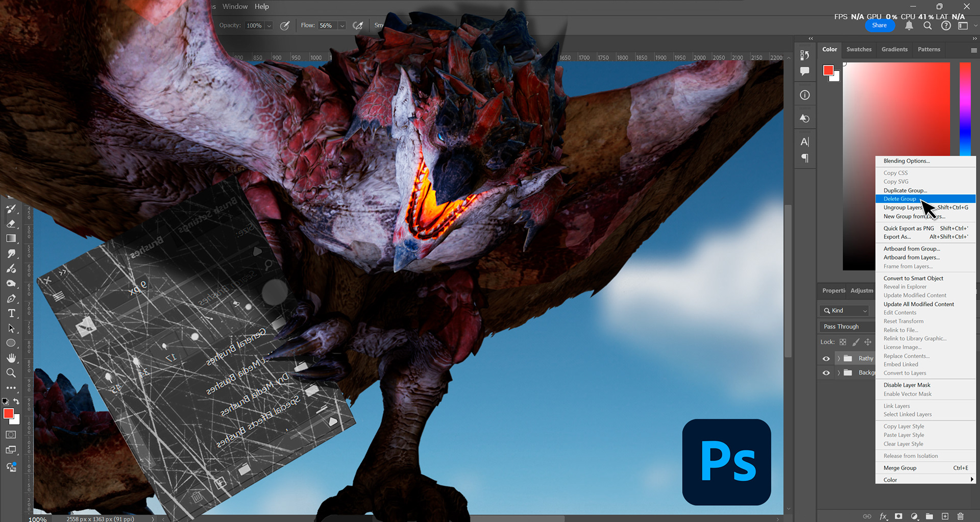This screenshot has width=980, height=522.
Task: Switch to the Adjustments tab
Action: 862,291
